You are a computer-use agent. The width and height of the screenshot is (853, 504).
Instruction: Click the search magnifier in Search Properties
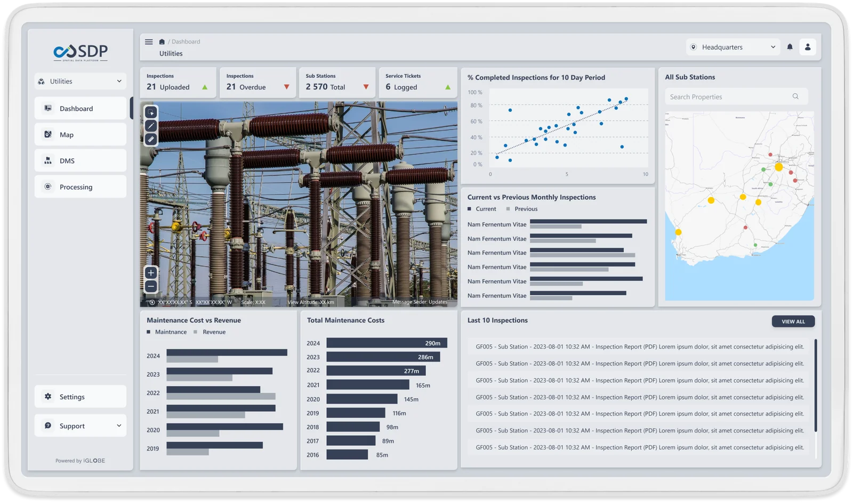tap(795, 96)
